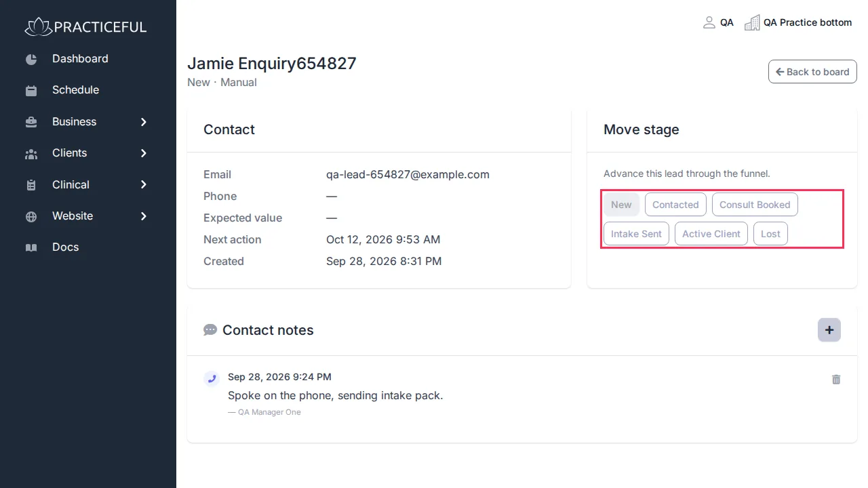Expand the Clients submenu chevron
The height and width of the screenshot is (488, 868).
pyautogui.click(x=144, y=153)
